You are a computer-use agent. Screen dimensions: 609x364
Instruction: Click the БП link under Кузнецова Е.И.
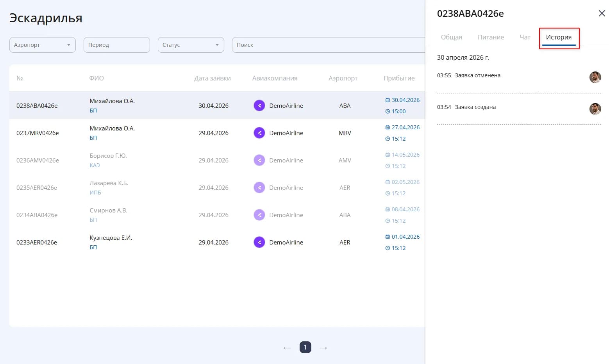click(x=93, y=247)
